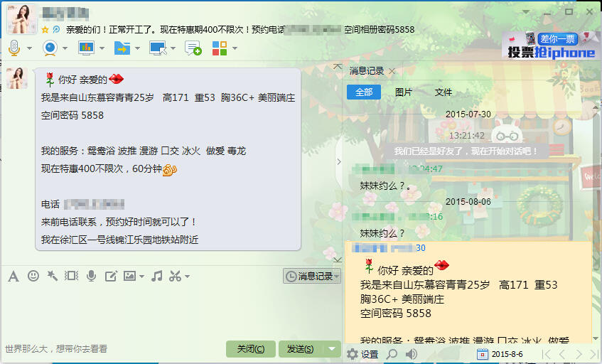Open the file transfer folder icon
Image resolution: width=602 pixels, height=364 pixels.
click(x=122, y=48)
